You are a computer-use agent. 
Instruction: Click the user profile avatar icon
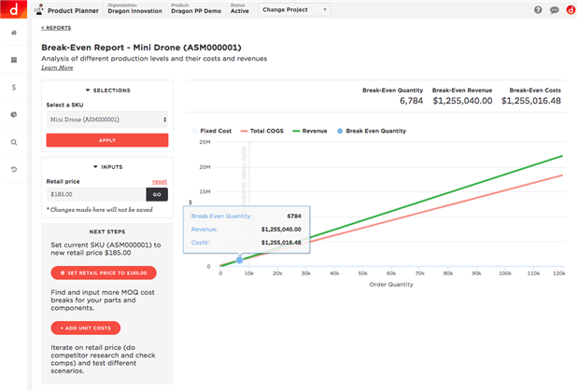point(569,10)
